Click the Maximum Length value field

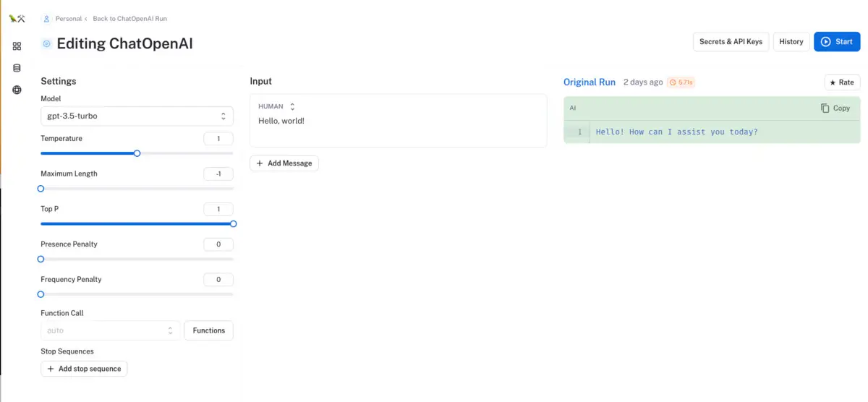(218, 174)
